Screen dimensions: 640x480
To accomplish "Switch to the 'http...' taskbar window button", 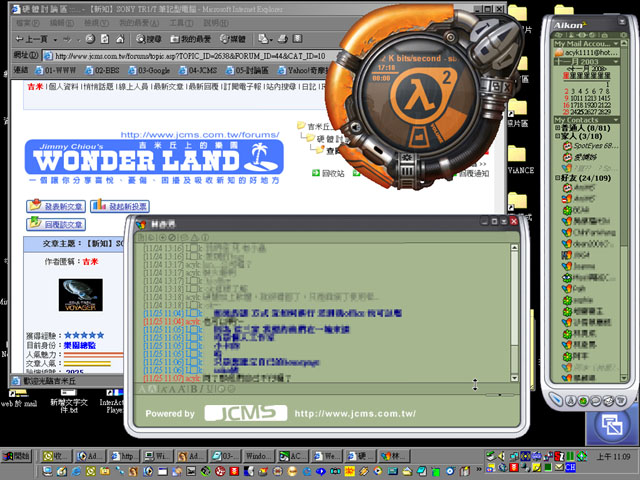I will point(124,456).
